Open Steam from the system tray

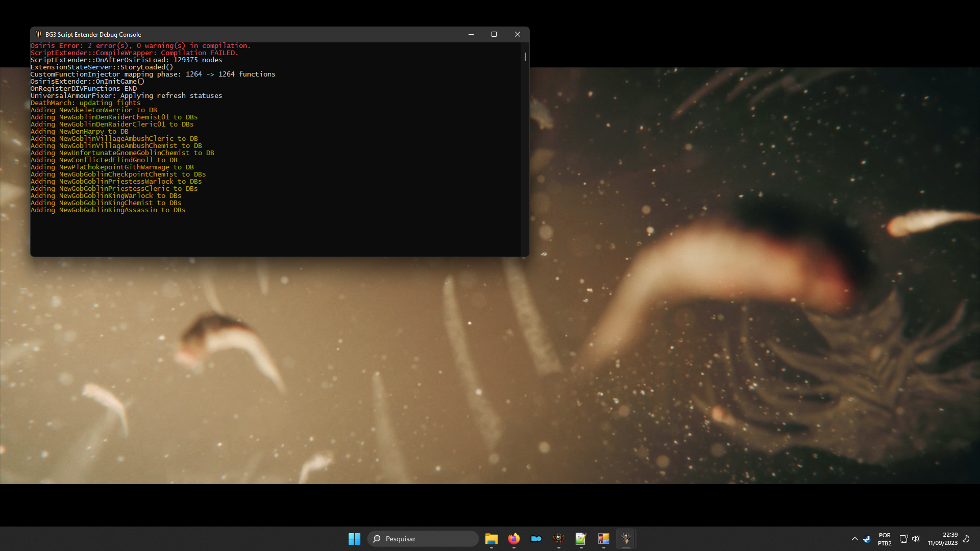[x=867, y=539]
